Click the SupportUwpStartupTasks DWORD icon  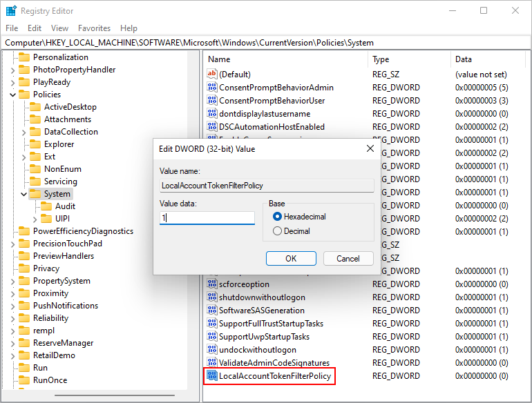pyautogui.click(x=211, y=336)
